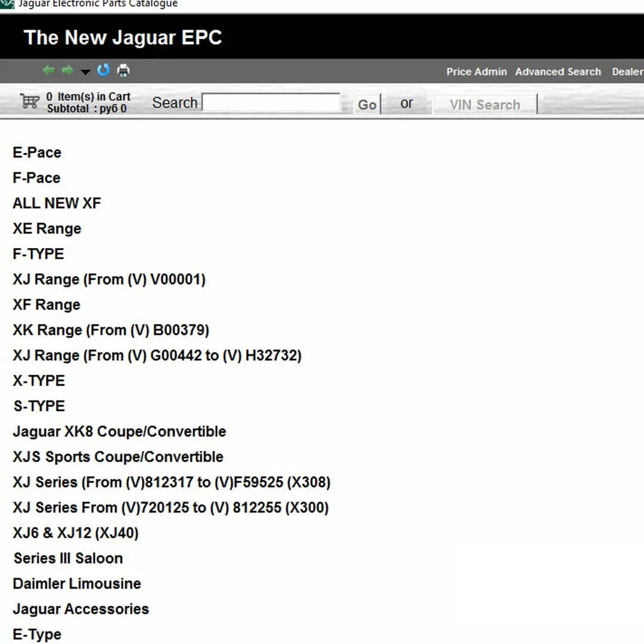Select the E-Pace model
The height and width of the screenshot is (644, 644).
pyautogui.click(x=37, y=153)
